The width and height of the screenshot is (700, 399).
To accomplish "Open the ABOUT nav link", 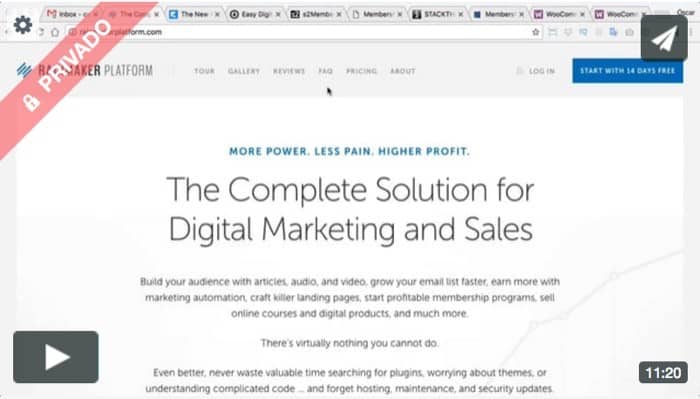I will point(403,71).
